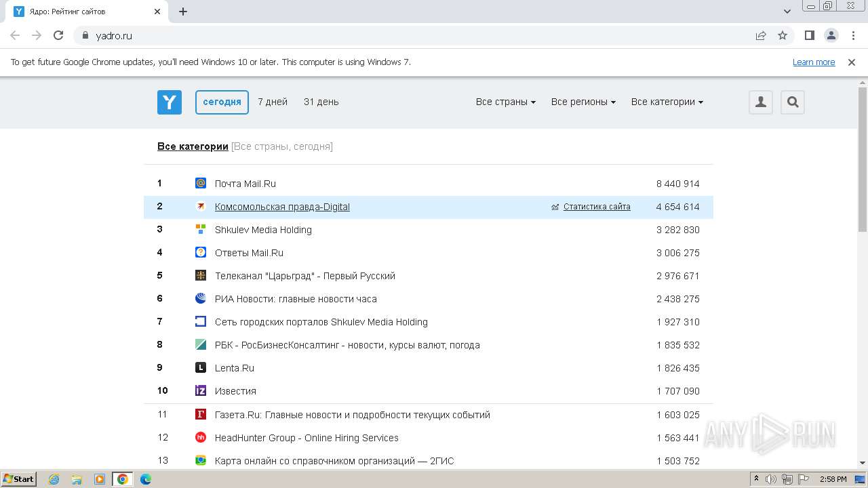The height and width of the screenshot is (488, 868).
Task: Click the Windows Start button
Action: click(19, 479)
